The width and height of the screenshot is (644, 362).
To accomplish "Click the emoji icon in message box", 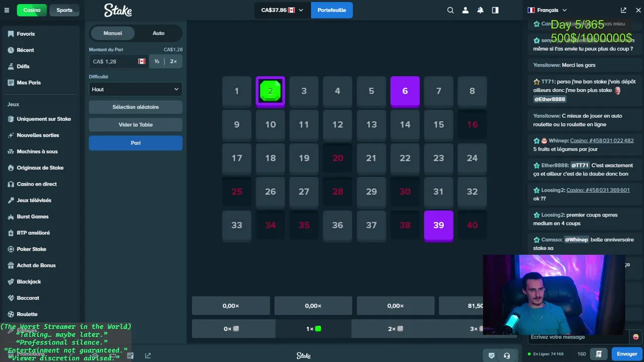I will pos(635,337).
